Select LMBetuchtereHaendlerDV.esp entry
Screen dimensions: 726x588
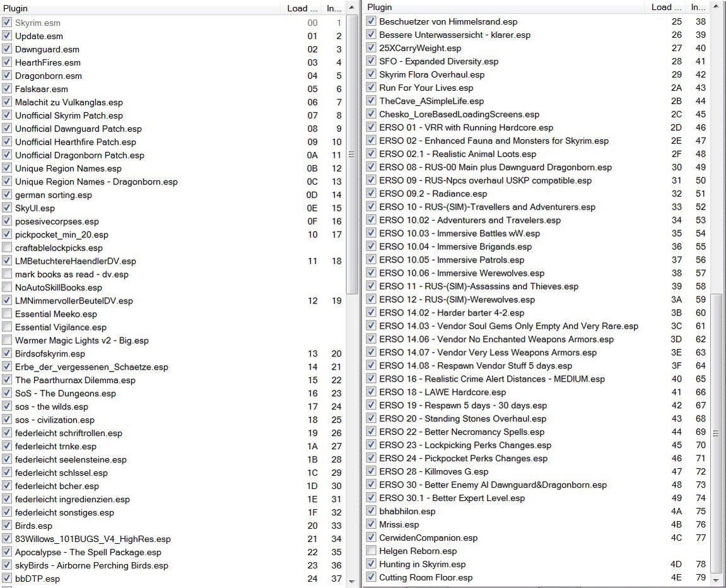point(76,261)
